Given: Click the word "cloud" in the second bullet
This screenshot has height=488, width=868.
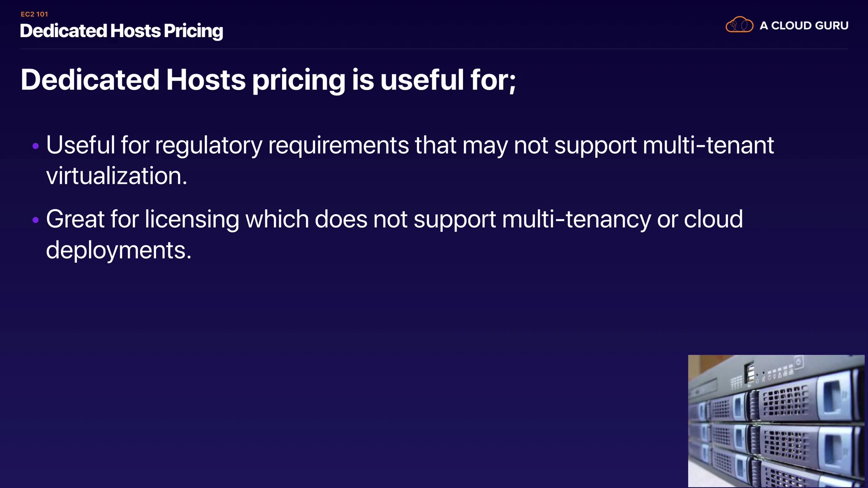Looking at the screenshot, I should (x=713, y=220).
